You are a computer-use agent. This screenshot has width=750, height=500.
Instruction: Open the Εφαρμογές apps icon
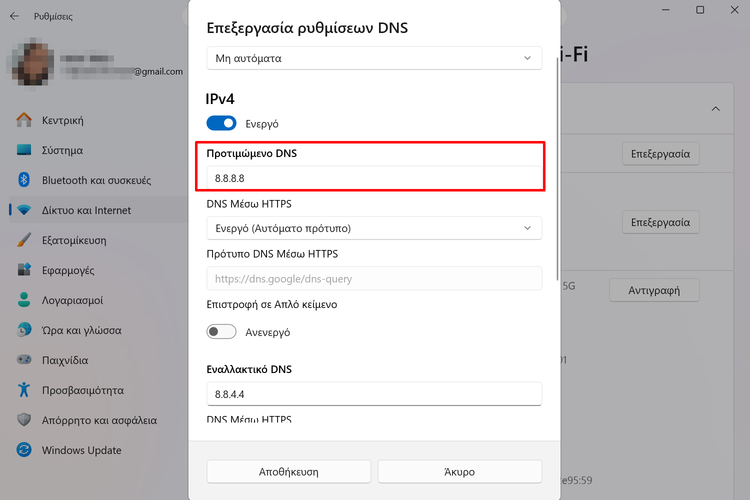25,270
